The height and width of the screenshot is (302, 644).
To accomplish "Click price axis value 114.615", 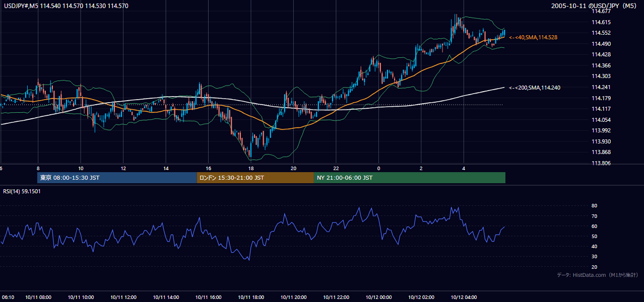I will tap(601, 22).
